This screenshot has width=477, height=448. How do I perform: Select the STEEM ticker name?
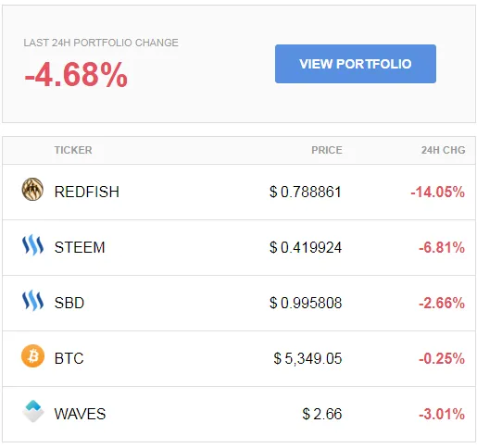(x=80, y=247)
